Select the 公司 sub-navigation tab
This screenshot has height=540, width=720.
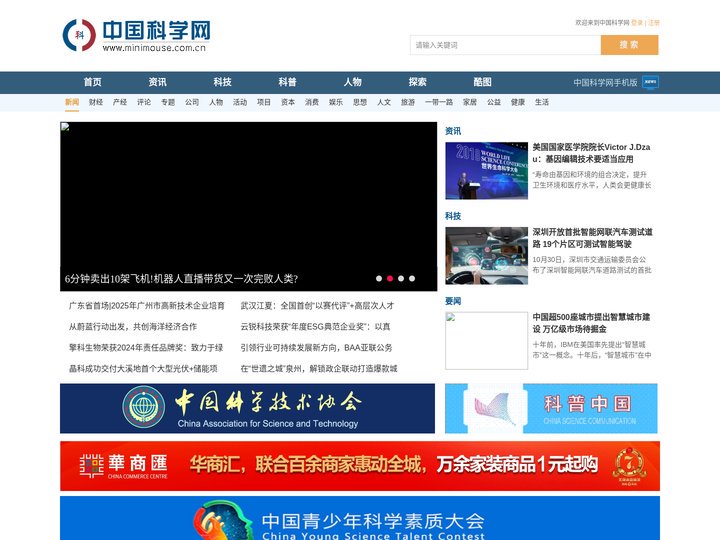(192, 102)
